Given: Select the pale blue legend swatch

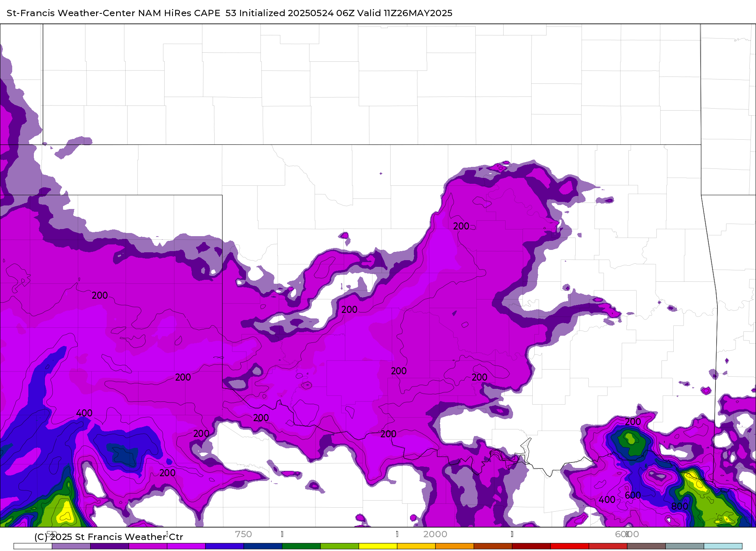Looking at the screenshot, I should coord(723,546).
